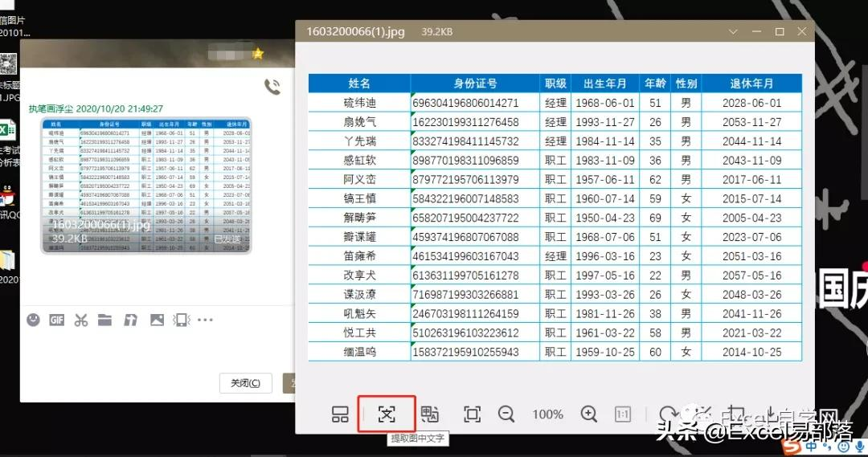
Task: Open the thumbnail gallery view icon
Action: [340, 414]
